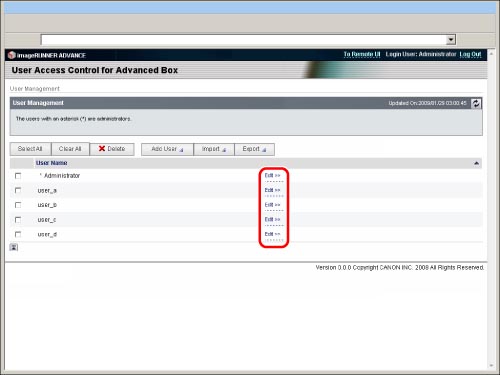Open the address bar dropdown arrow
The height and width of the screenshot is (375, 500).
[451, 40]
